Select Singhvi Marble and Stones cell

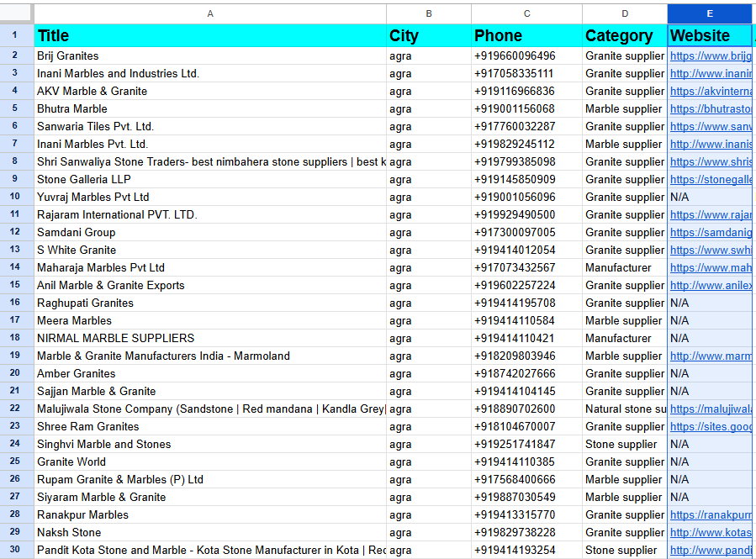pos(210,444)
